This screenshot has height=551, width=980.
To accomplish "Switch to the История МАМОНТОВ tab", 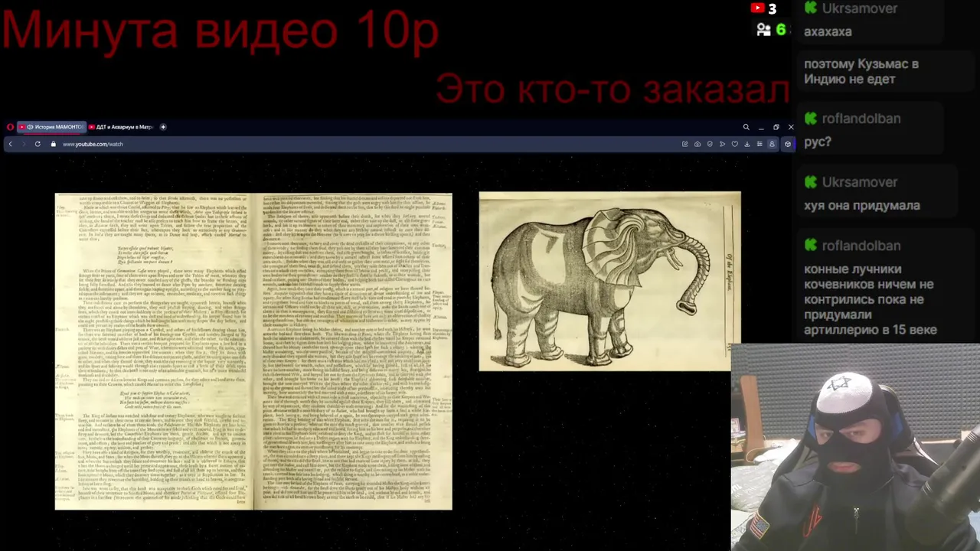I will (x=52, y=127).
